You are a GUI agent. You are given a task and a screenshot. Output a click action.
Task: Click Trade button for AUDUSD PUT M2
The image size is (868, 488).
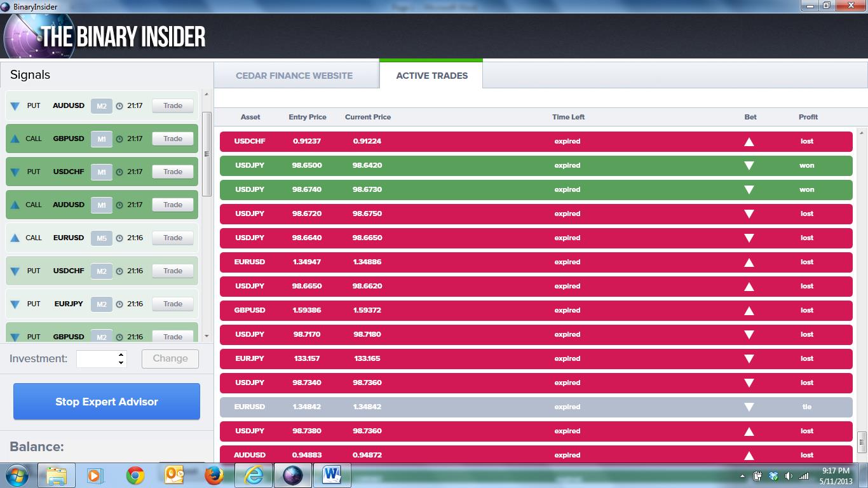coord(173,106)
